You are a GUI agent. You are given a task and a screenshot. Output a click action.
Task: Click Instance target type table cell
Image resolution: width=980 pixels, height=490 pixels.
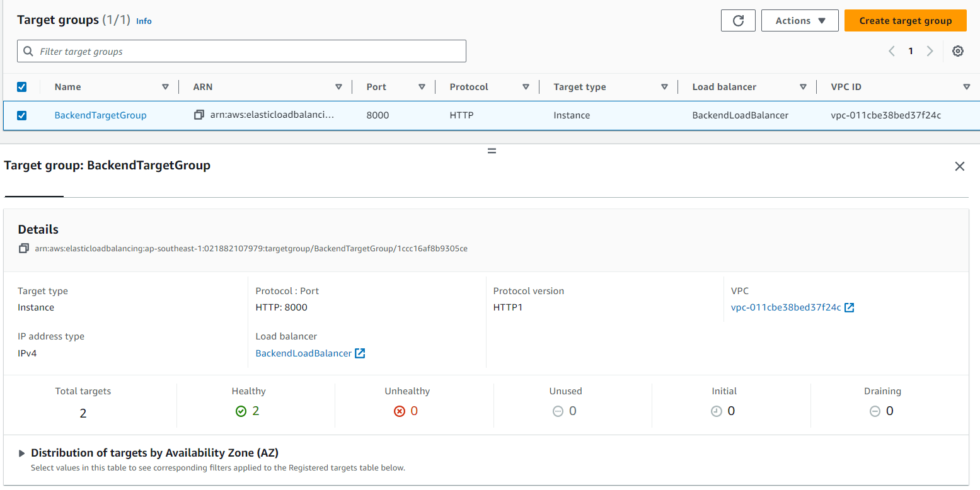pos(572,115)
